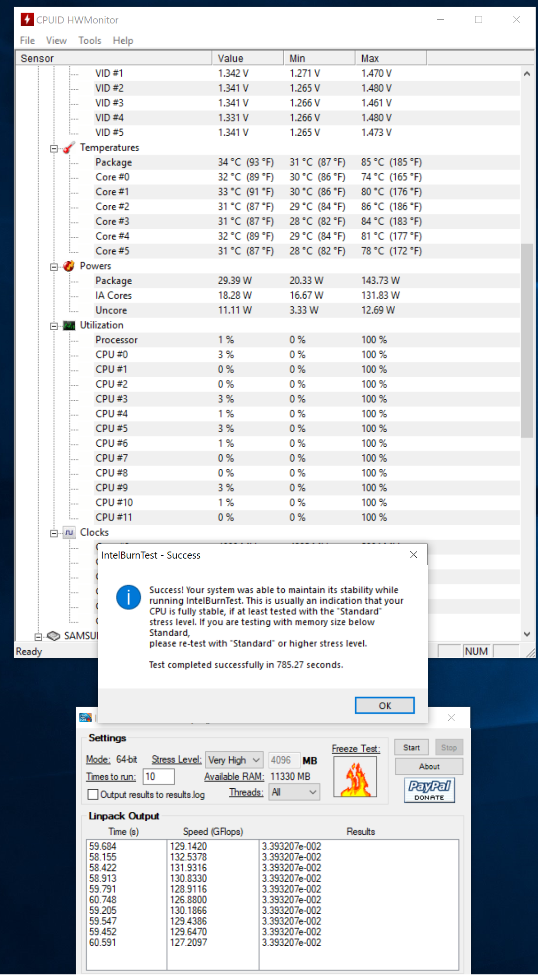Click the HWMonitor scrollbar up arrow
This screenshot has width=538, height=980.
pos(527,73)
